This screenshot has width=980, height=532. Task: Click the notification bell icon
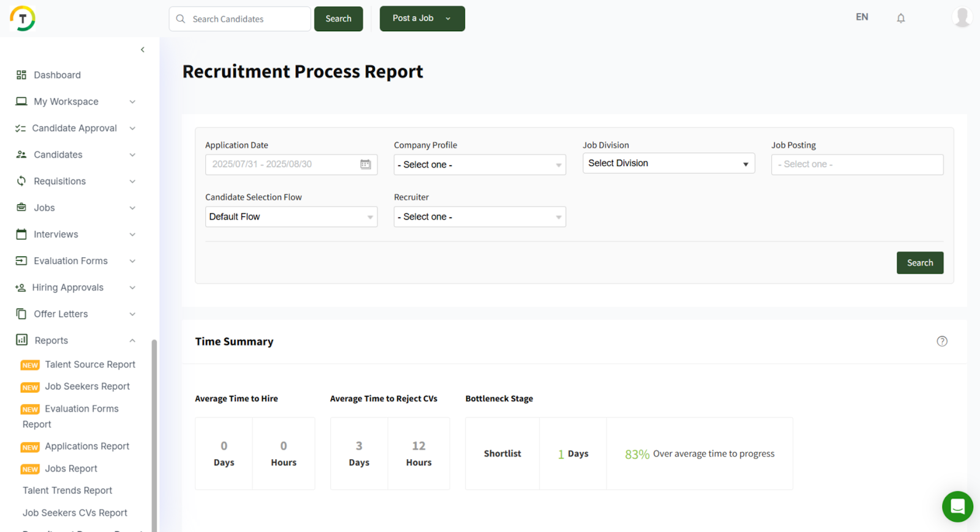point(900,18)
